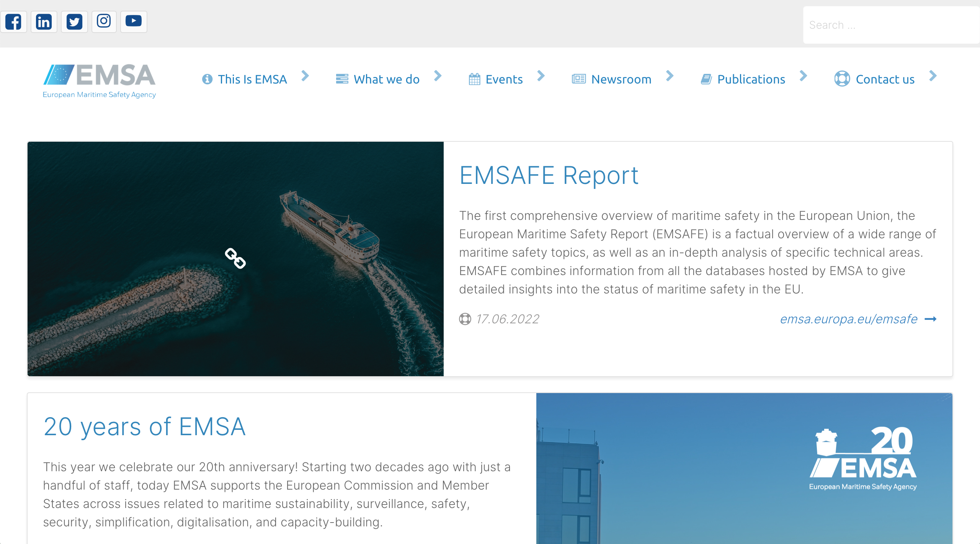This screenshot has width=980, height=544.
Task: Open the EMSAFE Report article
Action: click(549, 175)
